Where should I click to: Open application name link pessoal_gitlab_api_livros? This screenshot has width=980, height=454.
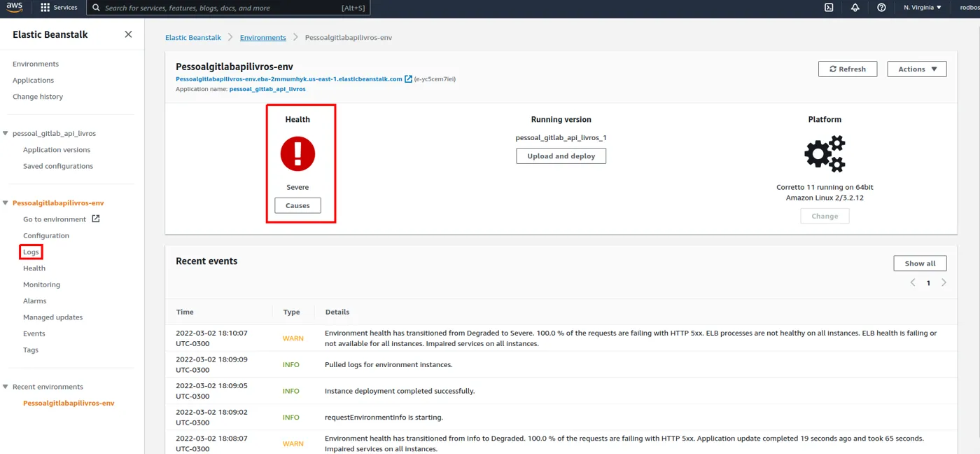(267, 89)
